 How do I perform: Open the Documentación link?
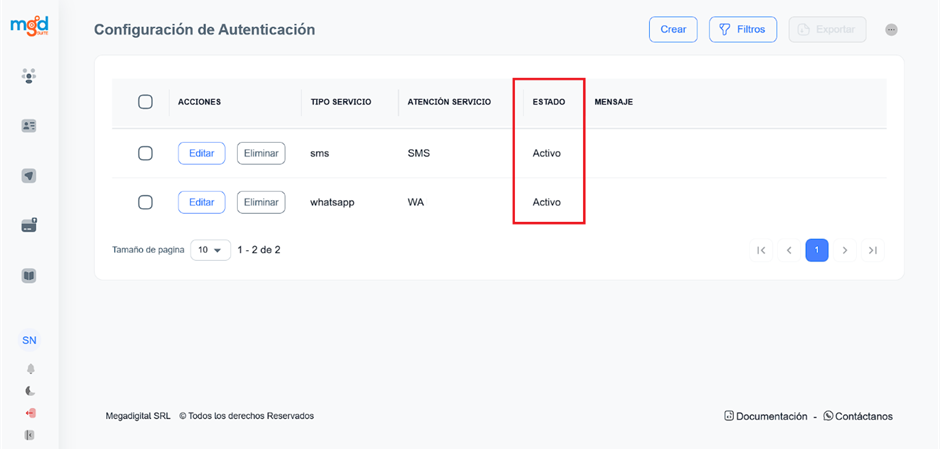point(766,416)
